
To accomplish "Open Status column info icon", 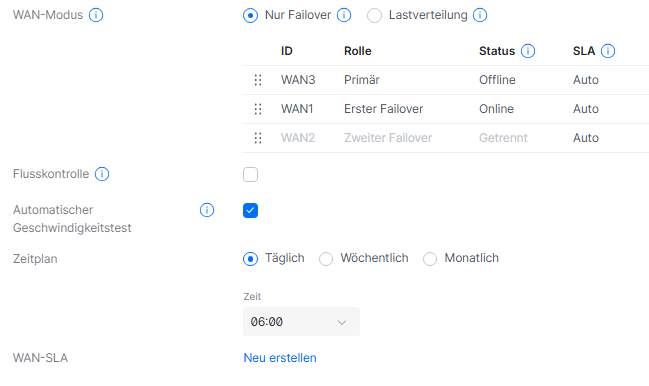I will click(528, 51).
